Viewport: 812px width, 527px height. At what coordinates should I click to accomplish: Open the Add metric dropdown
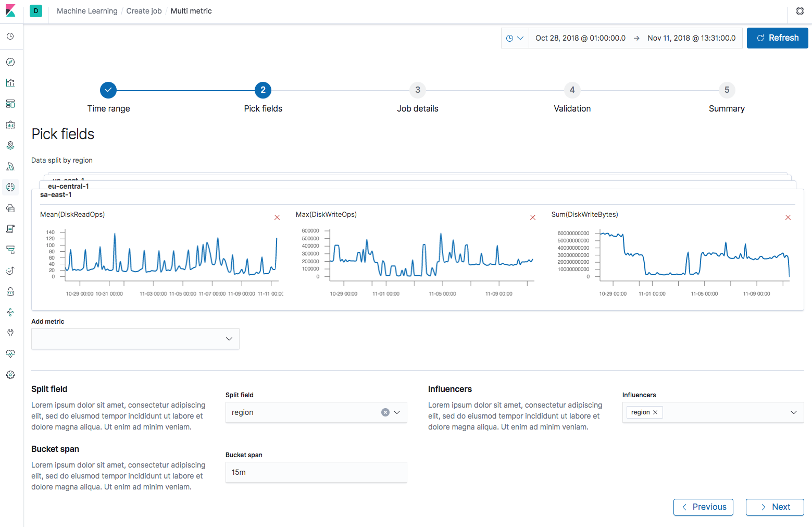coord(135,339)
